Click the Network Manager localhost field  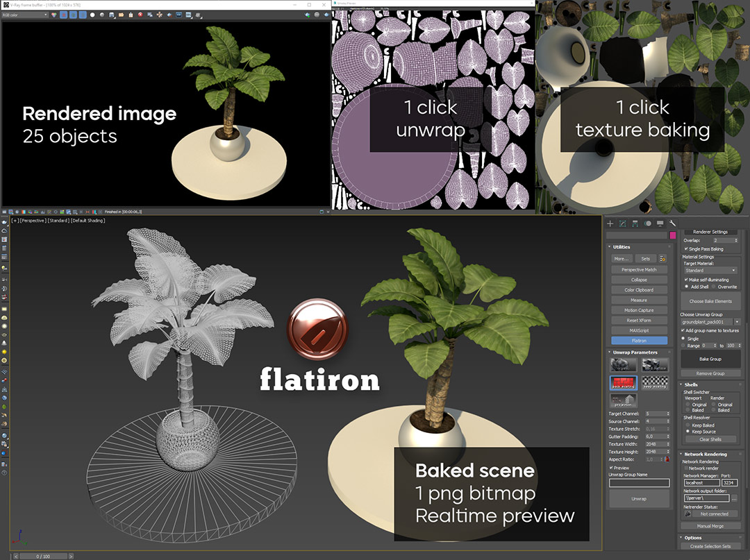pyautogui.click(x=701, y=482)
